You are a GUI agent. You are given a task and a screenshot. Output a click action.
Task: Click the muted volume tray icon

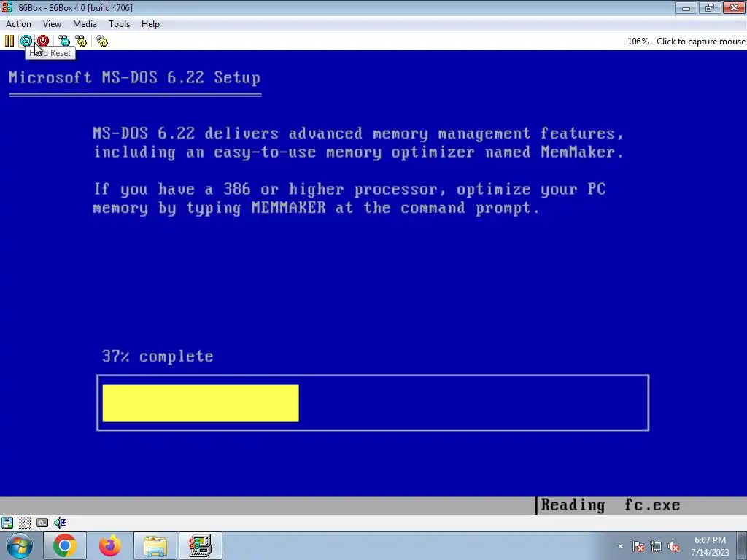(x=673, y=546)
